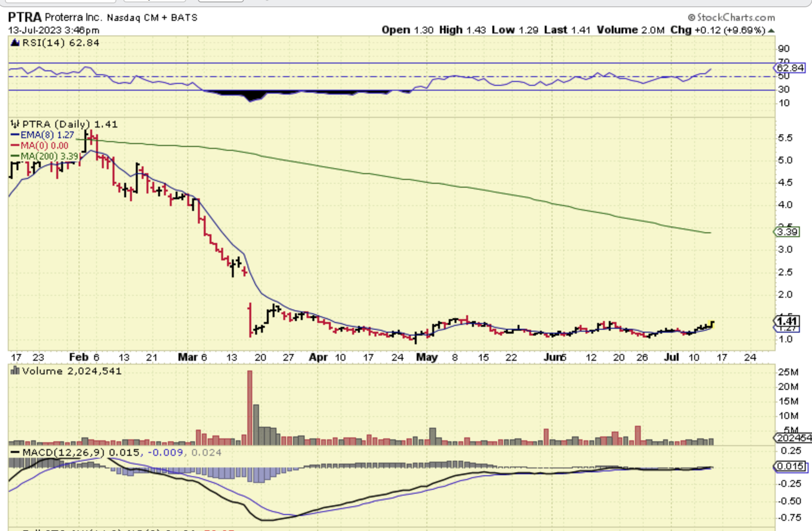
Task: Click the tallest red volume bar in March
Action: (x=250, y=408)
